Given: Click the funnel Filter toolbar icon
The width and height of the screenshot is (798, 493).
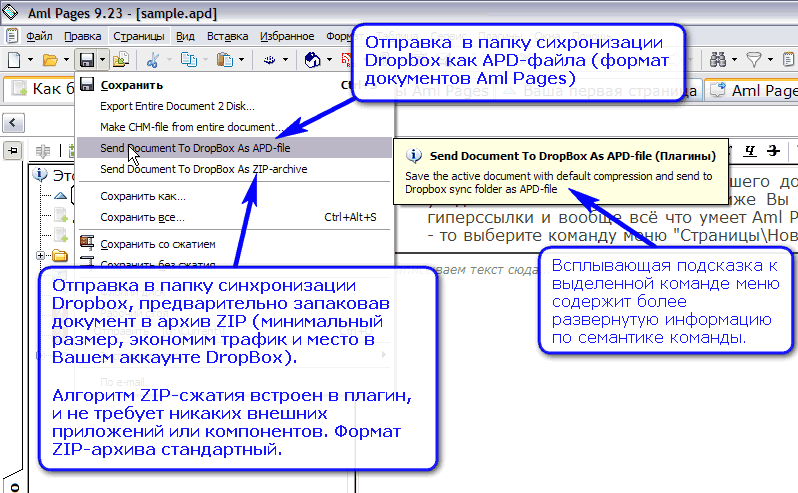Looking at the screenshot, I should tap(754, 60).
